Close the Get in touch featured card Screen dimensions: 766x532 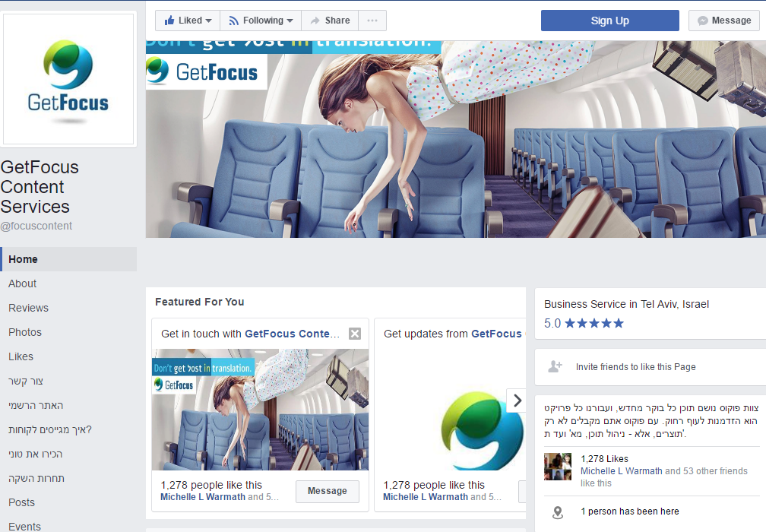tap(355, 334)
